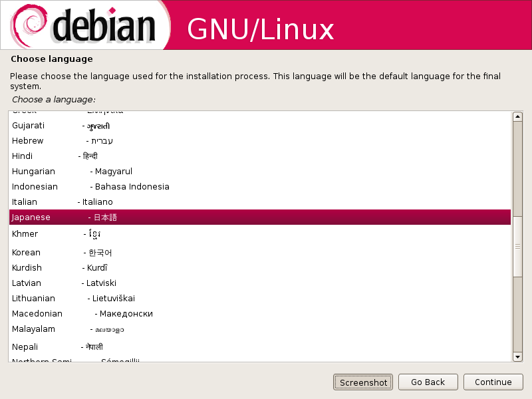This screenshot has height=399, width=532.
Task: Click the scrollbar down arrow
Action: [517, 356]
